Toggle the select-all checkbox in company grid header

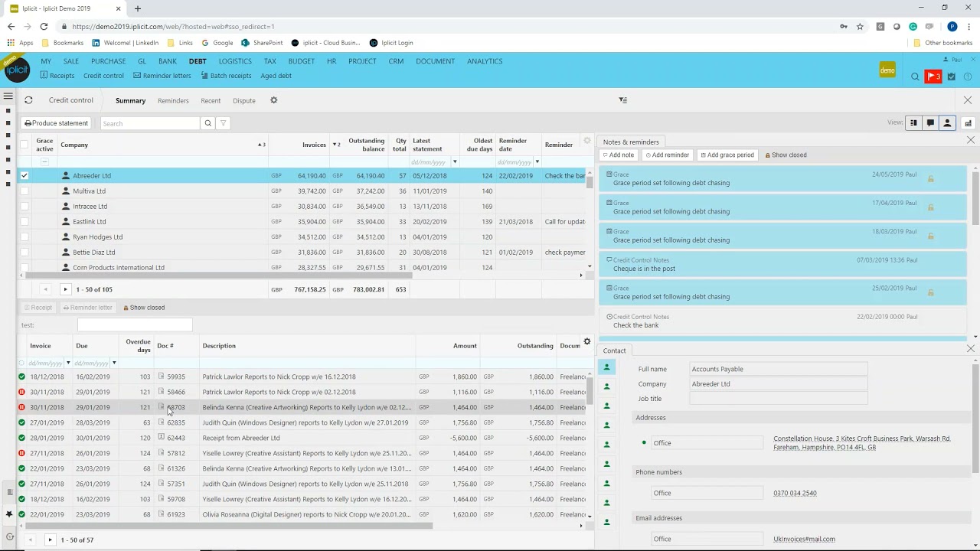24,145
